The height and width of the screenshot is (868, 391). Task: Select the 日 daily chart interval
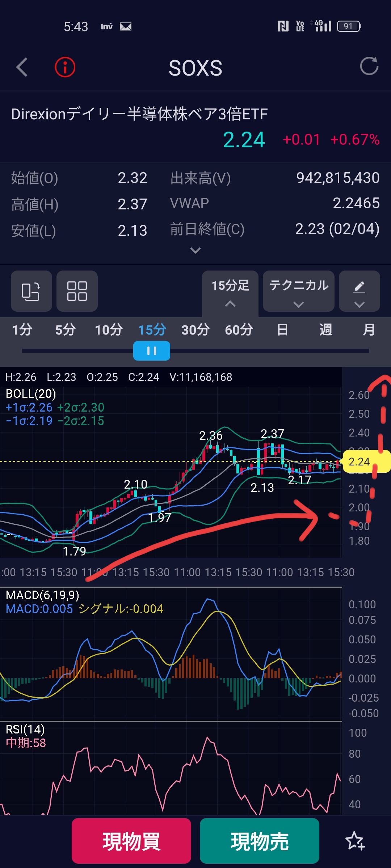[x=282, y=330]
